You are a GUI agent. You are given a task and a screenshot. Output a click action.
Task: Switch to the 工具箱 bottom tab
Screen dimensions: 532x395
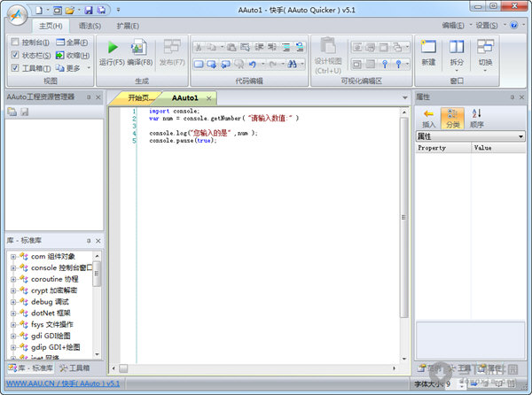74,368
